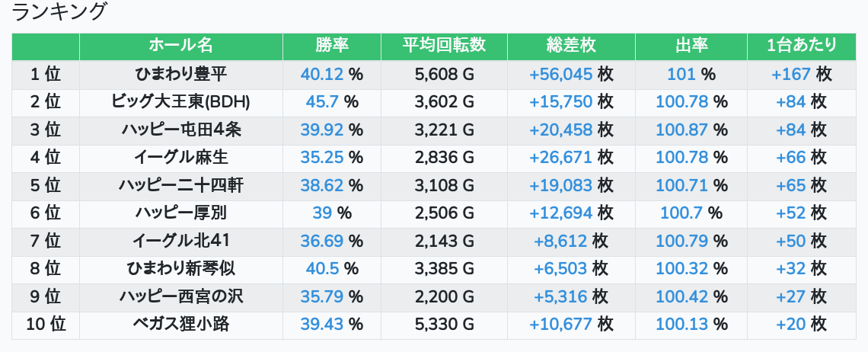
Task: Select ビッグ大王東(BDH) hall name
Action: pos(180,102)
